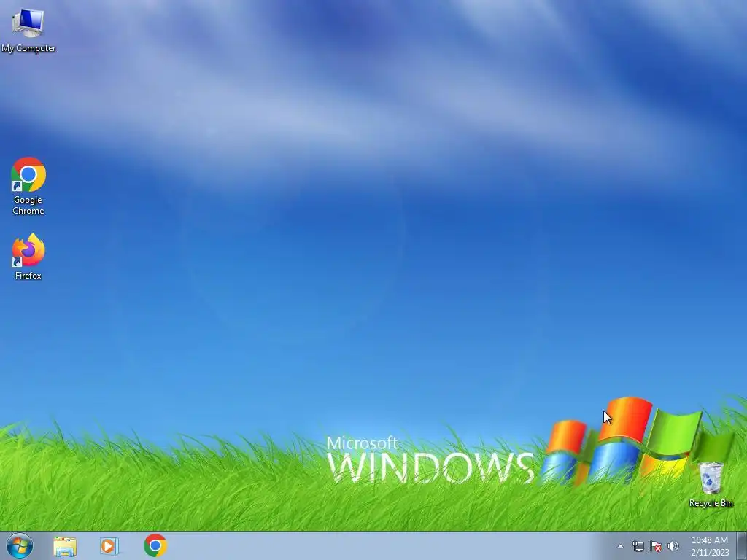Select the My Computer desktop icon
The height and width of the screenshot is (560, 747).
28,29
